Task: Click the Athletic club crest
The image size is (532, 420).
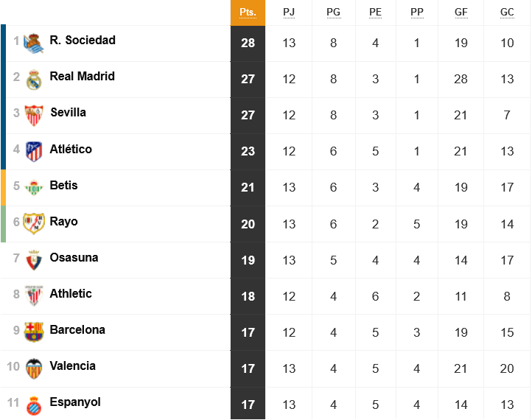Action: click(x=34, y=295)
